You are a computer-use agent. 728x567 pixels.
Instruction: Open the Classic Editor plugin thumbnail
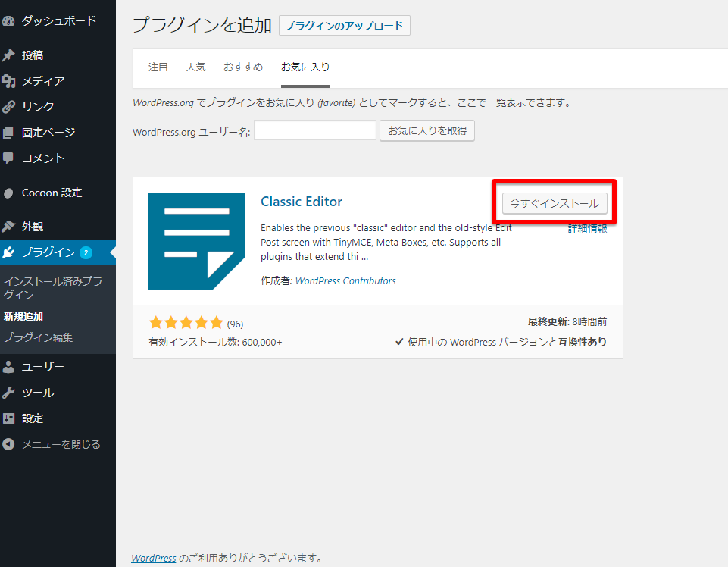point(197,241)
